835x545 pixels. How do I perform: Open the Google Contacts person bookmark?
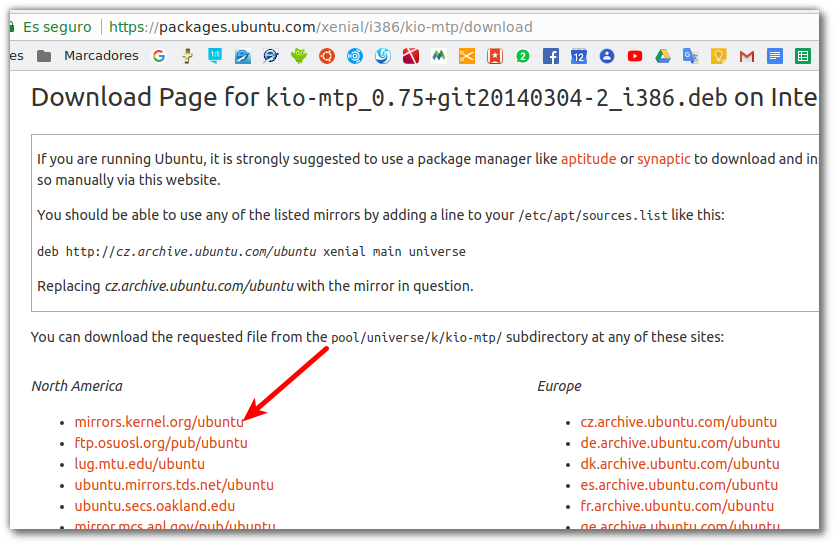(x=607, y=56)
